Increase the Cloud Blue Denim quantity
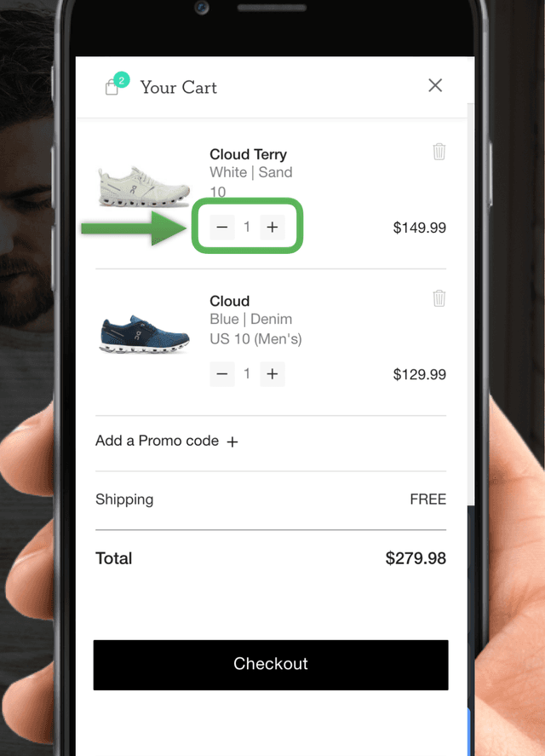 point(272,373)
